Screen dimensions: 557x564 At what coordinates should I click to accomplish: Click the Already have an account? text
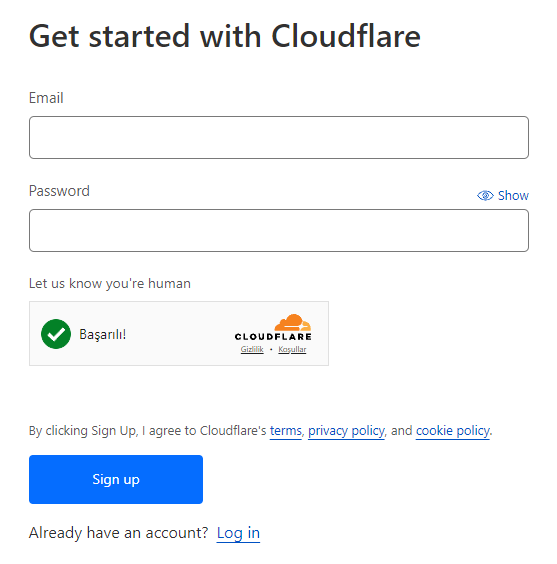(x=119, y=533)
